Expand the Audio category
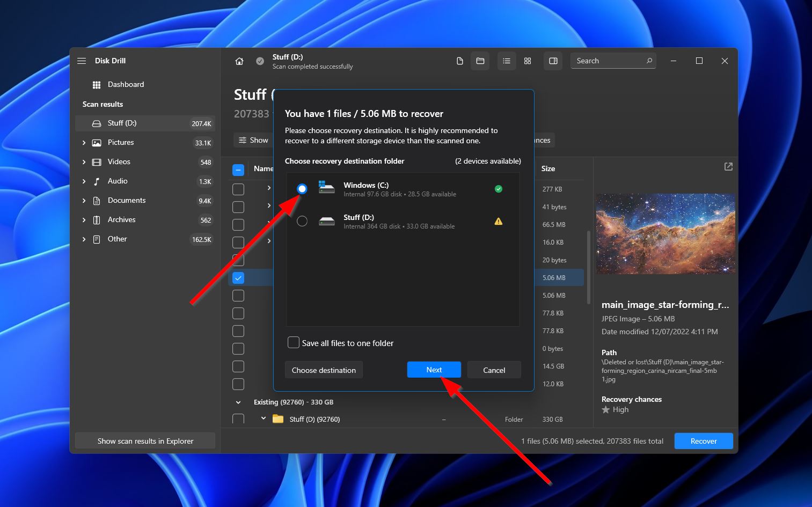The height and width of the screenshot is (507, 812). (x=84, y=181)
